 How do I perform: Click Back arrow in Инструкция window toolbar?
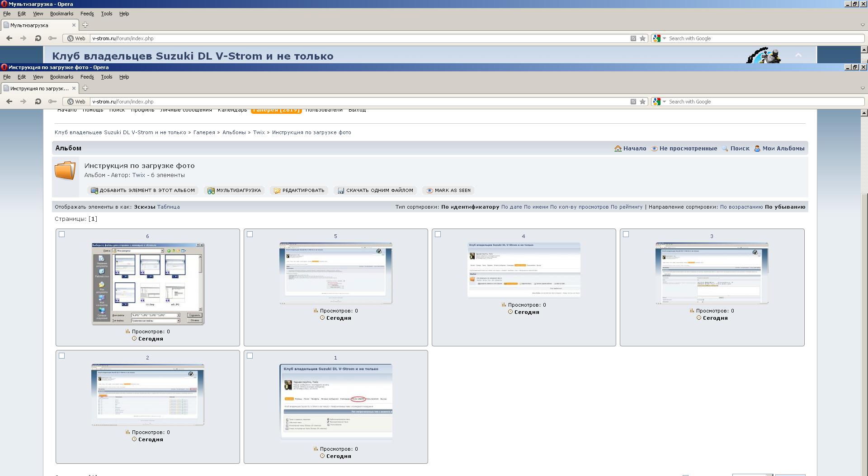[9, 102]
